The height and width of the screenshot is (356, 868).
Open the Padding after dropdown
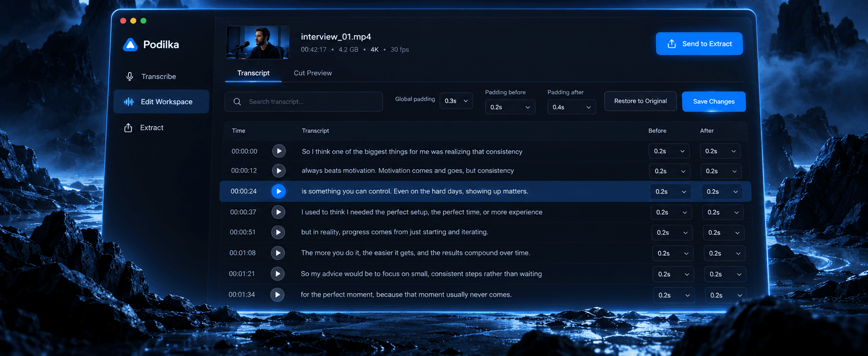pyautogui.click(x=572, y=107)
